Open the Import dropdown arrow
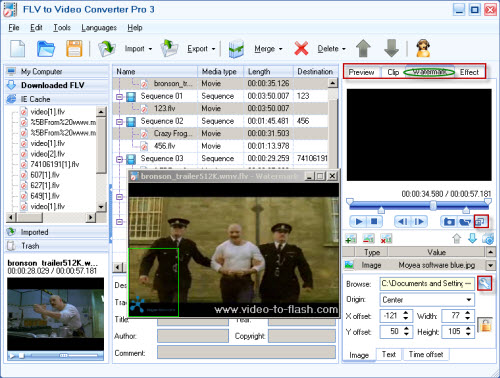This screenshot has width=500, height=378. point(150,49)
